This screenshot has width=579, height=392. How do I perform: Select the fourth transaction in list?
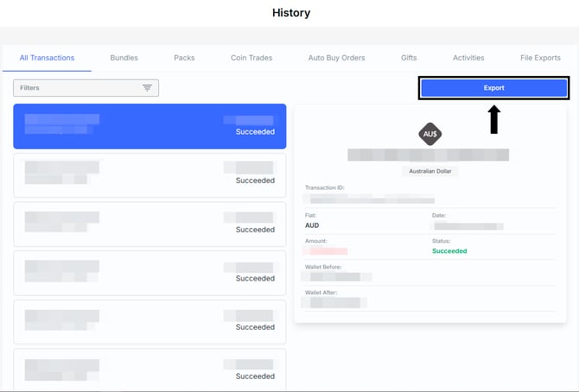150,273
